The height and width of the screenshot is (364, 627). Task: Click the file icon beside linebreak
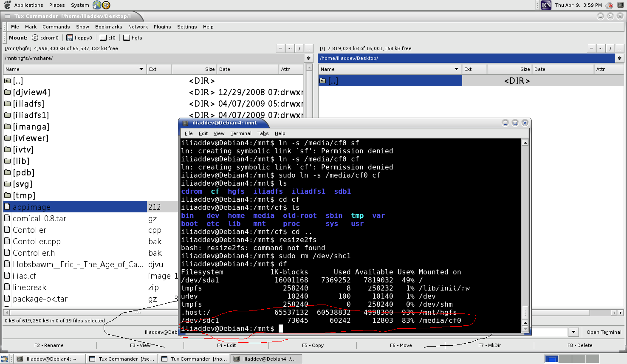[x=7, y=287]
